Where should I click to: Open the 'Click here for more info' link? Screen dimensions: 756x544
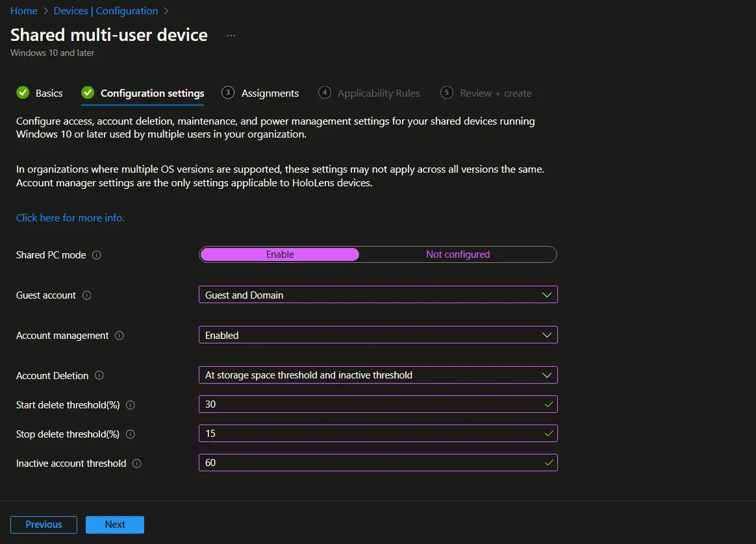[x=69, y=217]
